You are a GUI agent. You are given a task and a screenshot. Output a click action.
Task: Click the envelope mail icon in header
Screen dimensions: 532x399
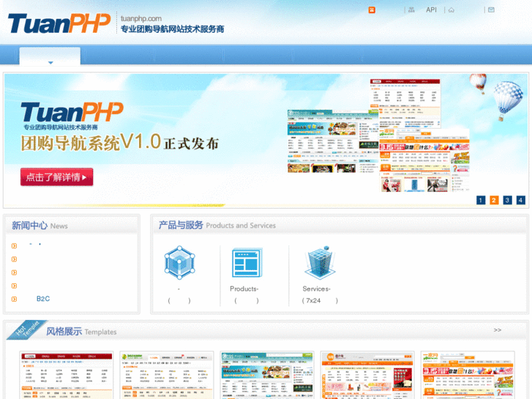(x=491, y=10)
